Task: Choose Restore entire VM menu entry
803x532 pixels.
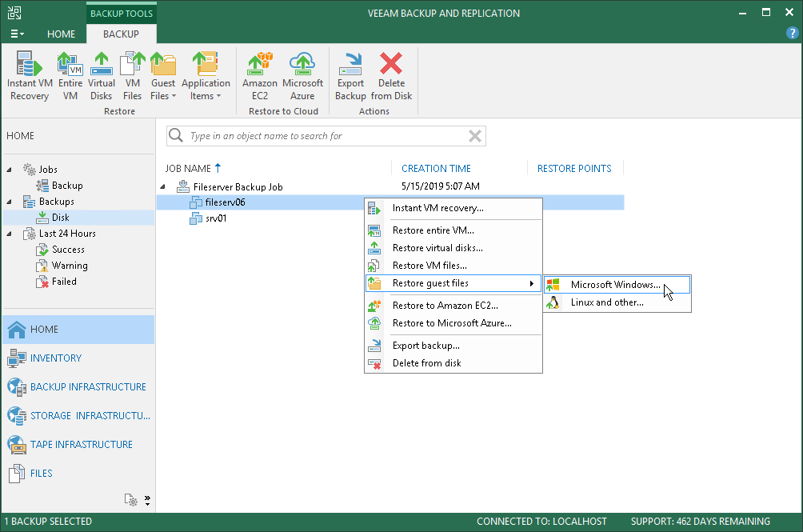Action: tap(453, 230)
